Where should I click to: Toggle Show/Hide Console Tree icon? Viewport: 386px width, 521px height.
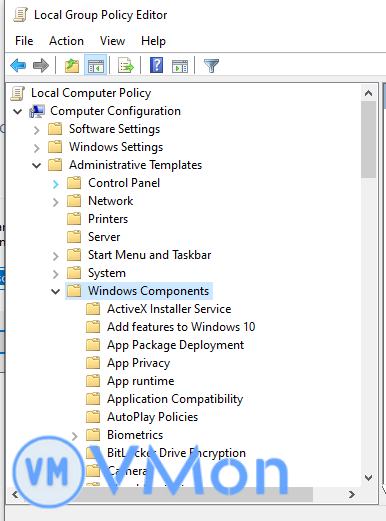(96, 65)
